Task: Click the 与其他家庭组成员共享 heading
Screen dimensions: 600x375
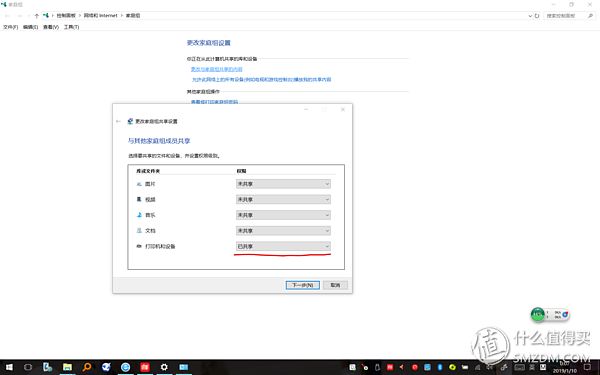Action: tap(159, 141)
